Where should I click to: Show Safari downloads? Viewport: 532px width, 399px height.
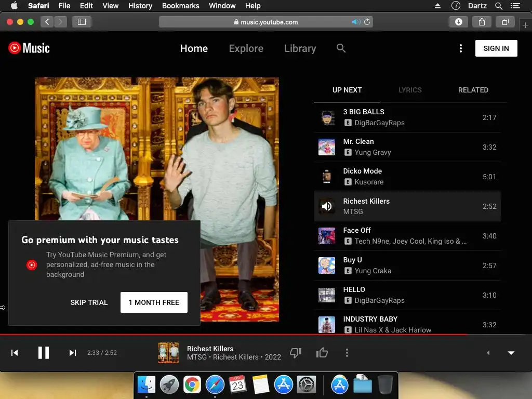tap(458, 22)
